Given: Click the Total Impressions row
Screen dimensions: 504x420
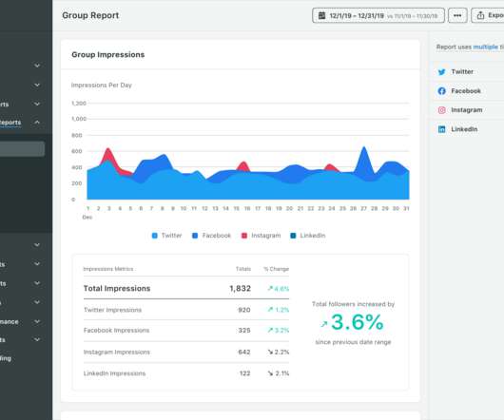Looking at the screenshot, I should tap(186, 288).
